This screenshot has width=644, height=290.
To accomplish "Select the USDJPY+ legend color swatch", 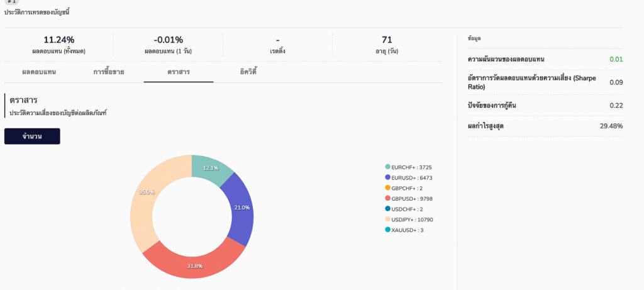I will coord(388,220).
